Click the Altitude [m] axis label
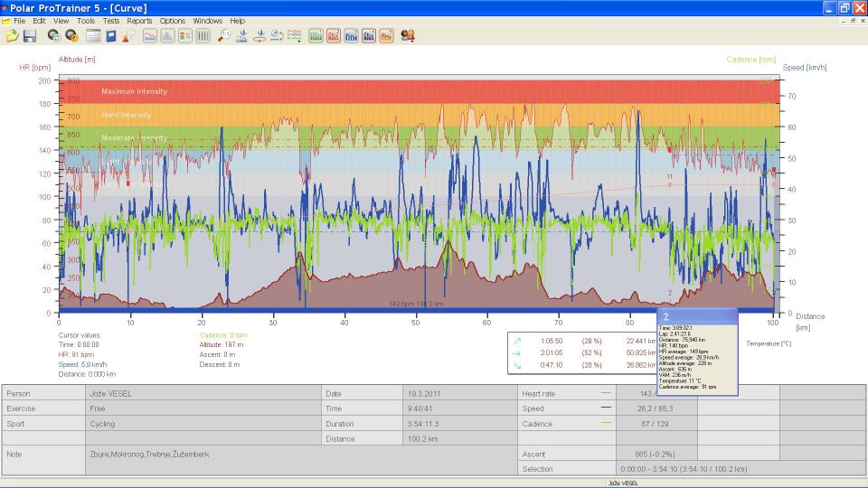This screenshot has height=488, width=868. pyautogui.click(x=77, y=60)
